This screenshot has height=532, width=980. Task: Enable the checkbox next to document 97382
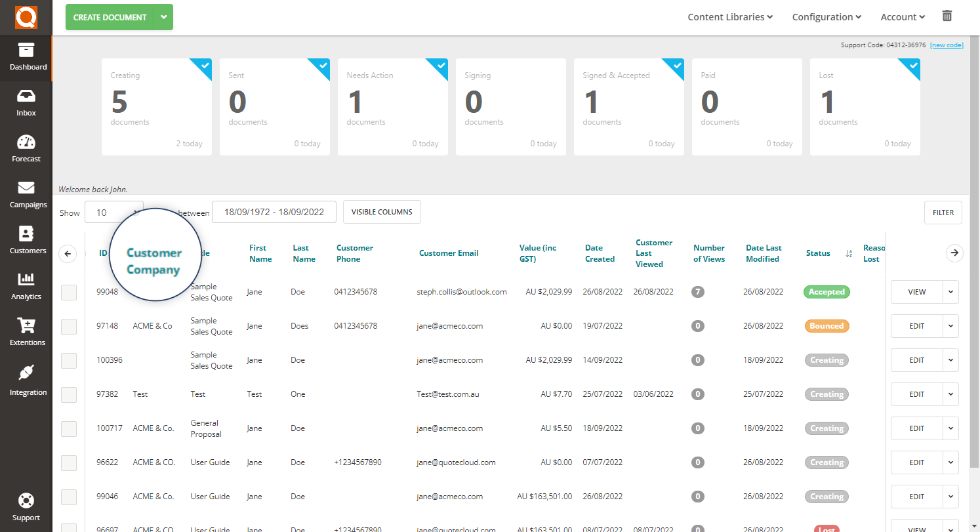click(68, 394)
